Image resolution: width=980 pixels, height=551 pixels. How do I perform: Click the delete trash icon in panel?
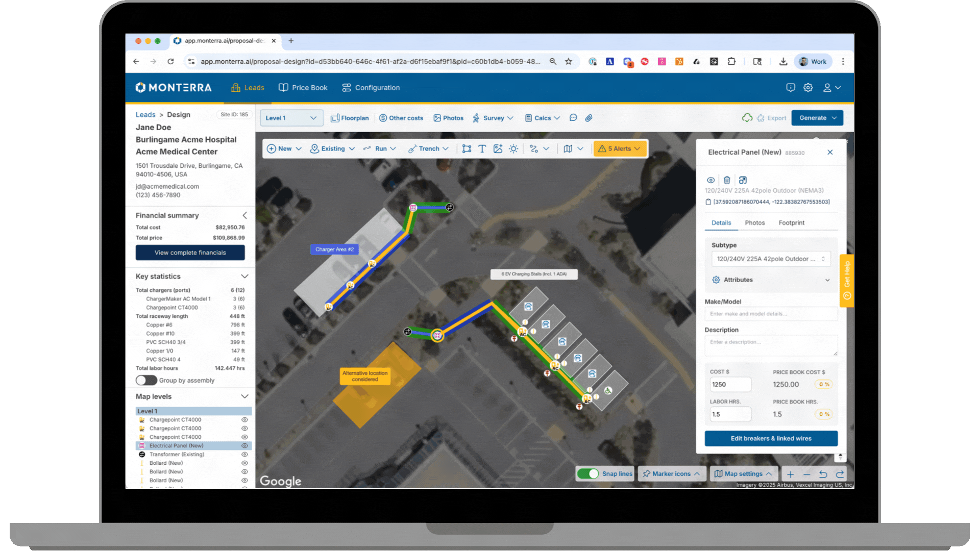point(727,180)
